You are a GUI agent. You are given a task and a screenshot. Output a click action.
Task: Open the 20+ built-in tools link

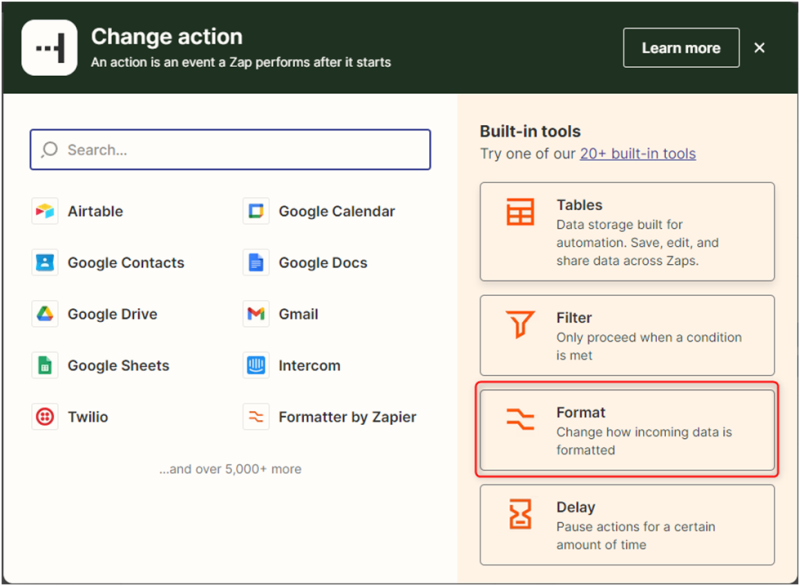[x=638, y=154]
